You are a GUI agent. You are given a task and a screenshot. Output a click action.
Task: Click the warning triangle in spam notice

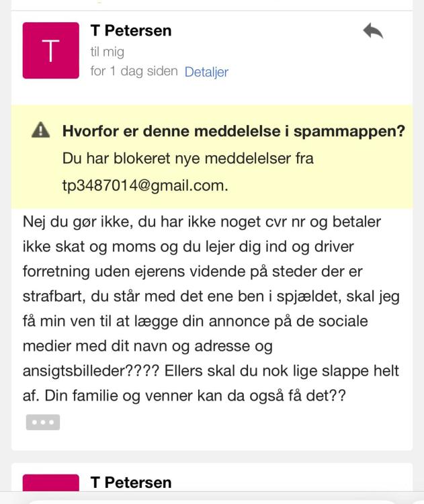(41, 131)
